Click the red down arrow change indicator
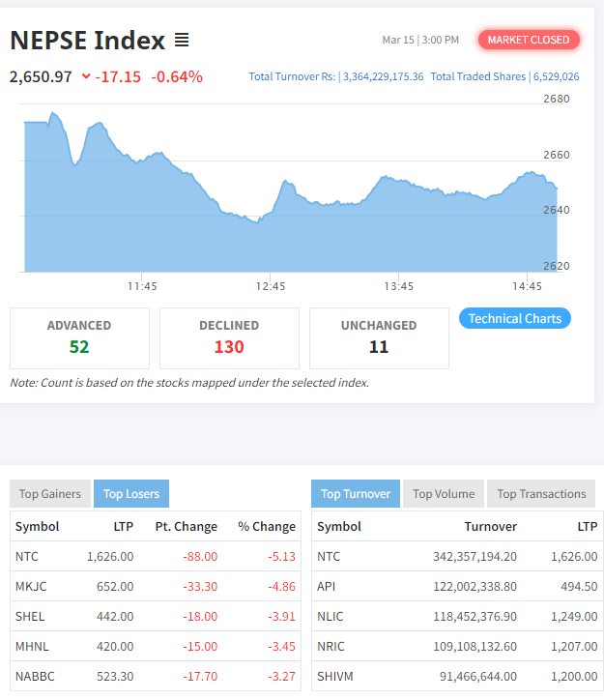This screenshot has height=700, width=604. point(86,76)
